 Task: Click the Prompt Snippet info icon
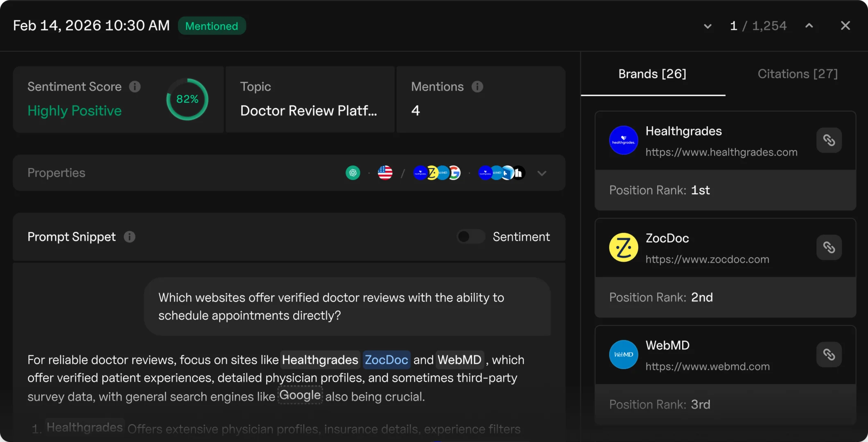[129, 237]
